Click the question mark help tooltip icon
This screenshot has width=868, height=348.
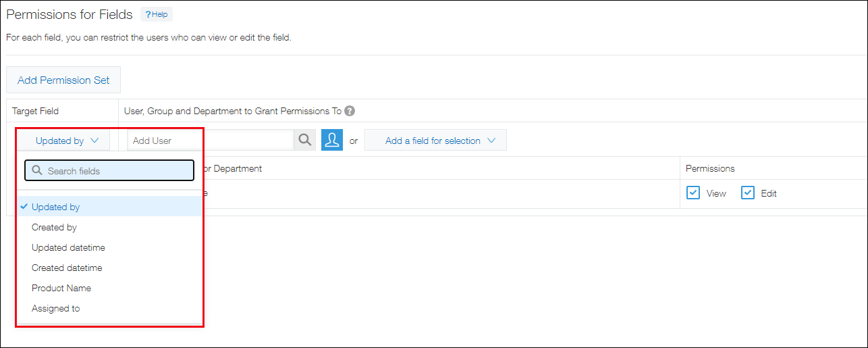[x=350, y=111]
